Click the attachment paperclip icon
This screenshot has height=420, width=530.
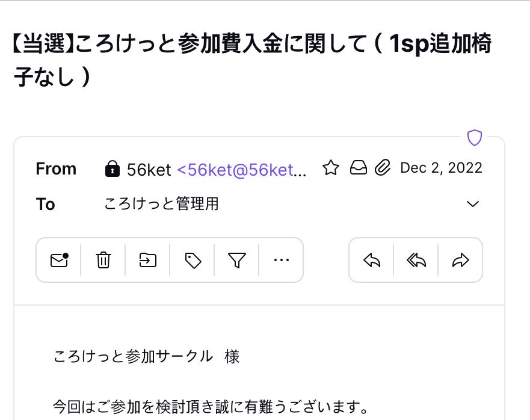(383, 168)
